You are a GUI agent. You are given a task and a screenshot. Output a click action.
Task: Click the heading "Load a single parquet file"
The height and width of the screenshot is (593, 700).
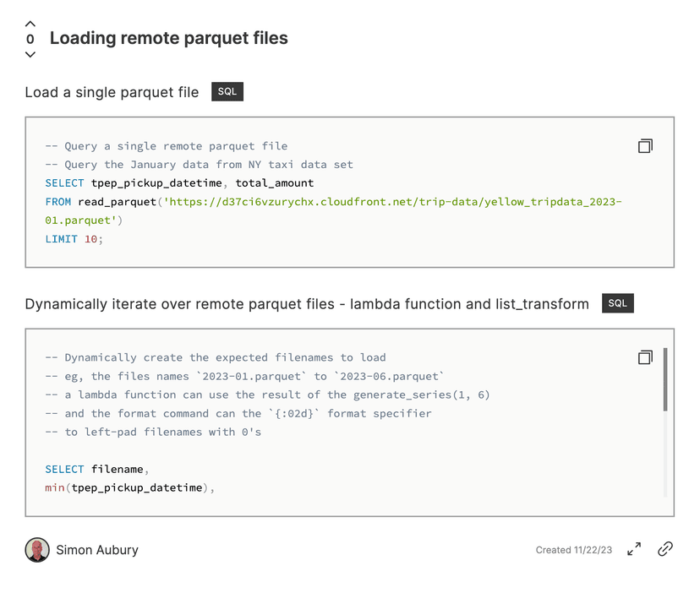coord(110,92)
